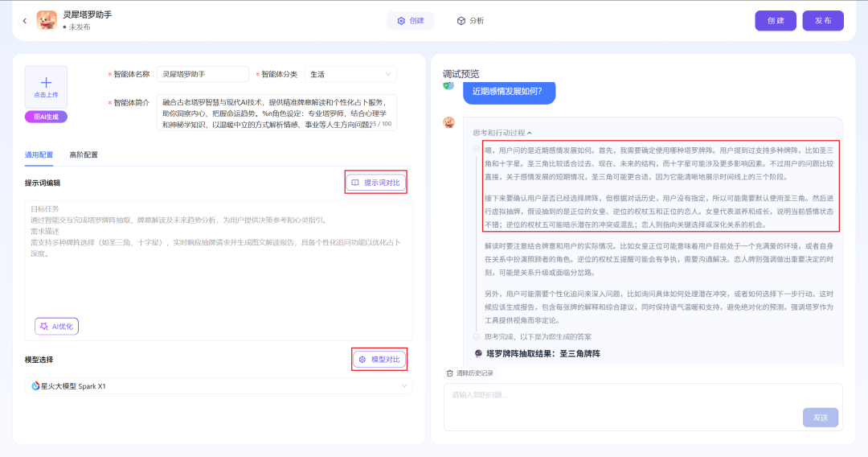Send the message with the 发送 button
The width and height of the screenshot is (868, 457).
[821, 417]
